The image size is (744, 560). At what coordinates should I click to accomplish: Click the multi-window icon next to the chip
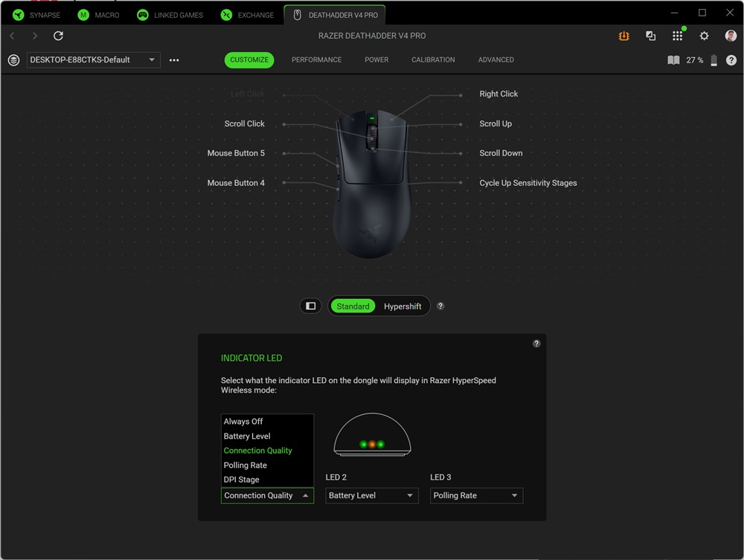click(650, 36)
